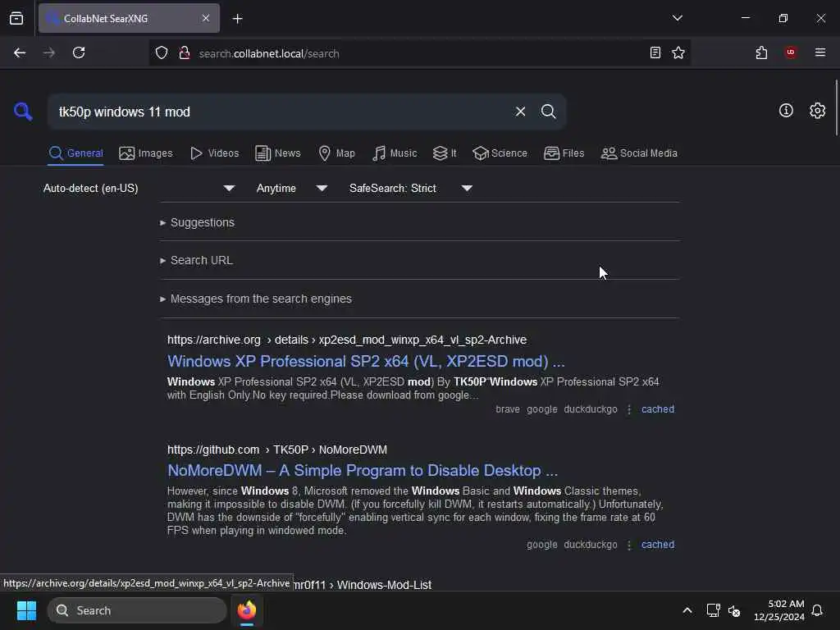Expand the Search URL section
The height and width of the screenshot is (630, 840).
coord(196,260)
